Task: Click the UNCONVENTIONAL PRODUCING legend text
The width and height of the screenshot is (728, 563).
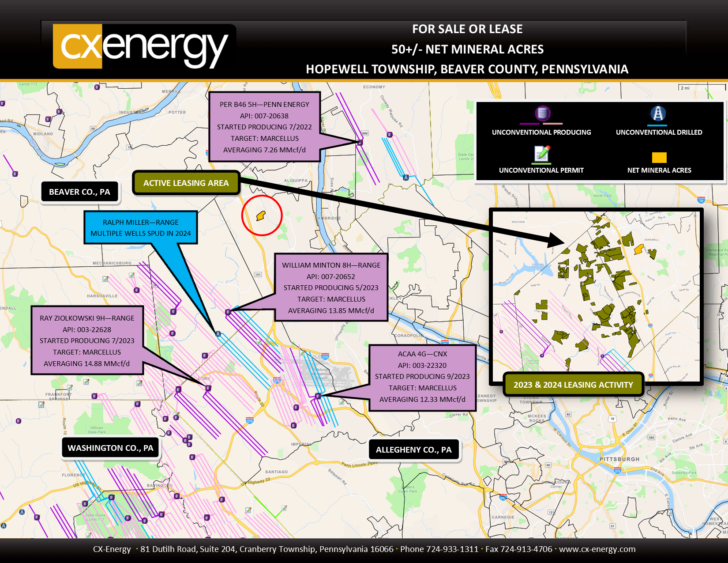Action: (x=541, y=132)
